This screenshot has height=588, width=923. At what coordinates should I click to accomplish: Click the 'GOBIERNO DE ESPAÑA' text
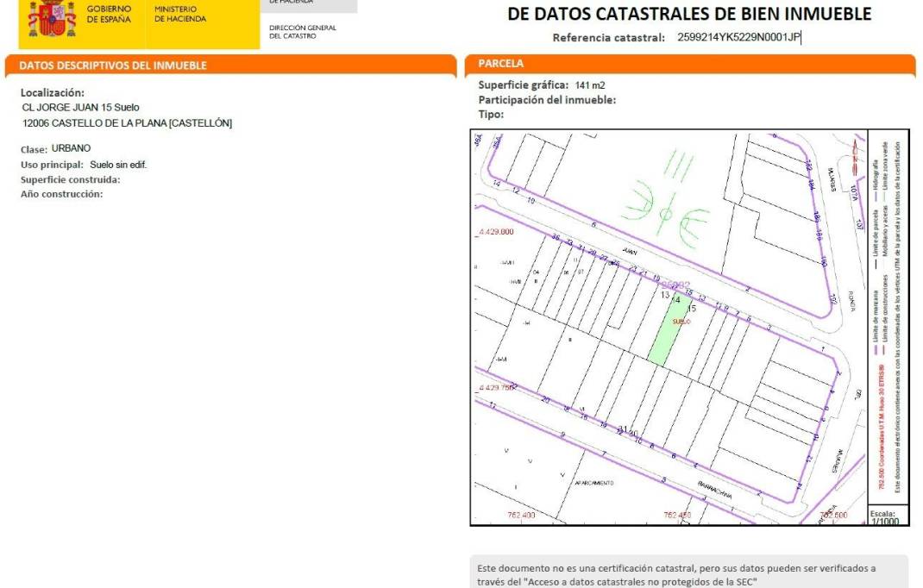pyautogui.click(x=109, y=14)
